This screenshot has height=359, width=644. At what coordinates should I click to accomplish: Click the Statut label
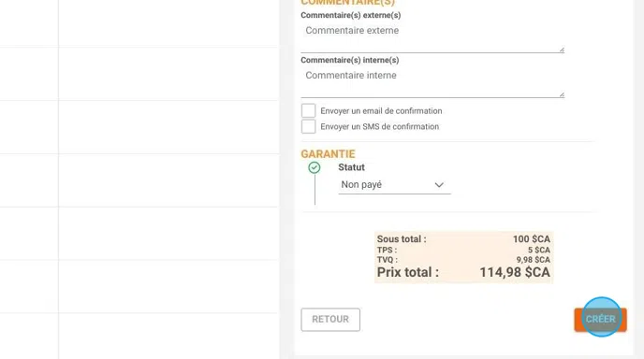coord(351,167)
